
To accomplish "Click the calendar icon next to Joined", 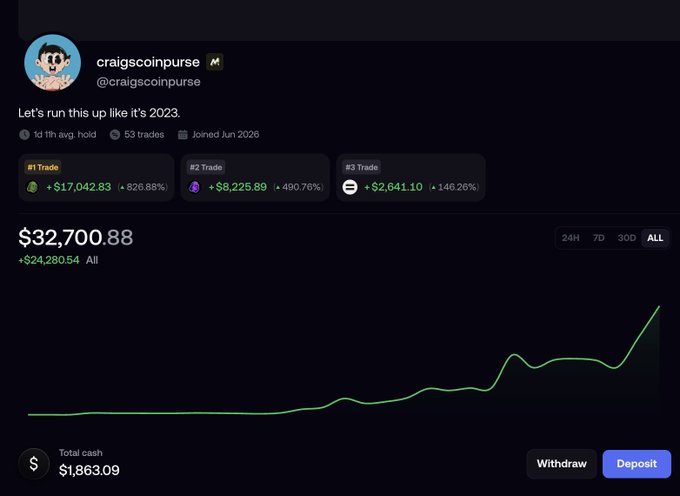I will click(183, 134).
